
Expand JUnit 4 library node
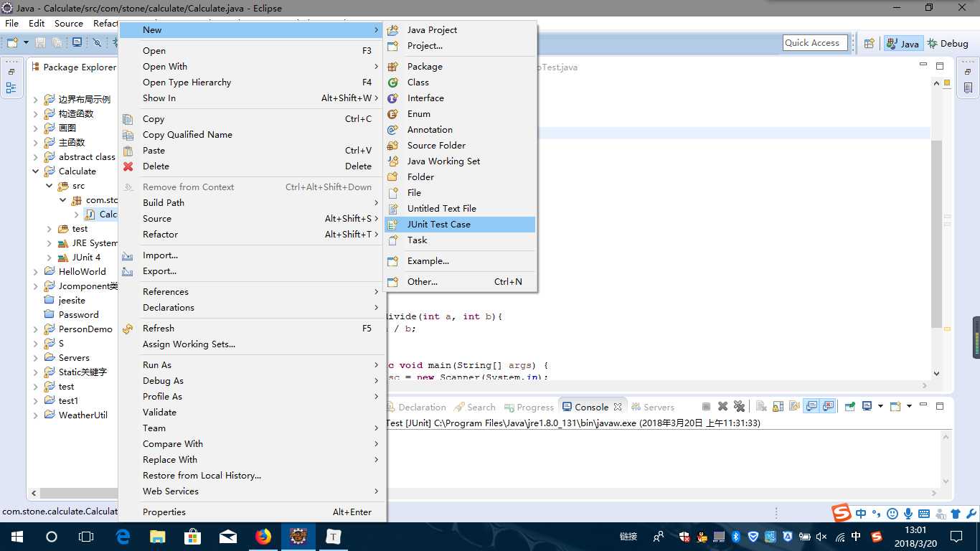tap(50, 258)
